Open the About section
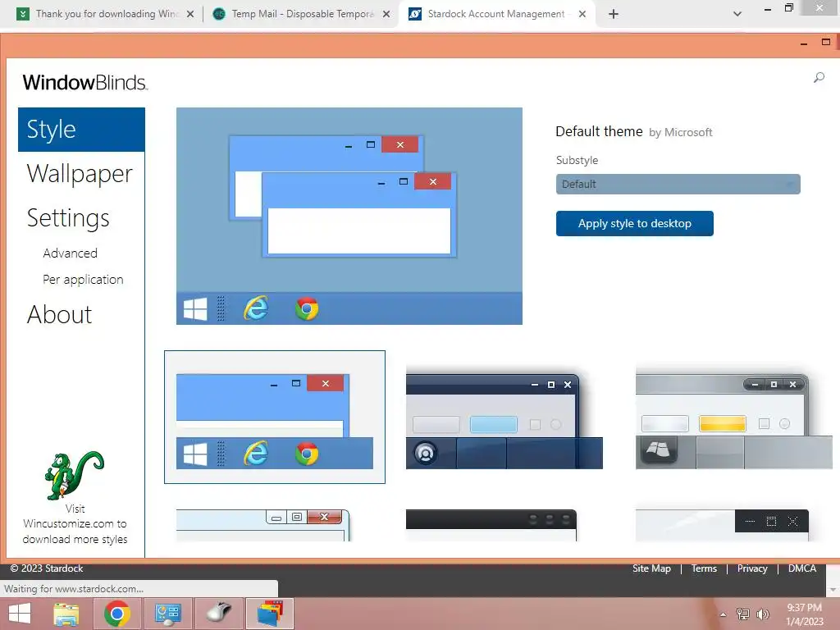 tap(59, 314)
